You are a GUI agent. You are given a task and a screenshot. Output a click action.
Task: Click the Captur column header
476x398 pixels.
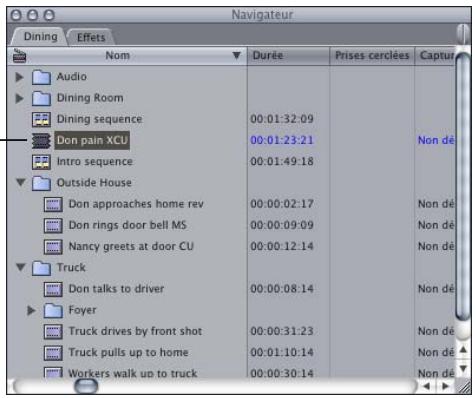(435, 56)
